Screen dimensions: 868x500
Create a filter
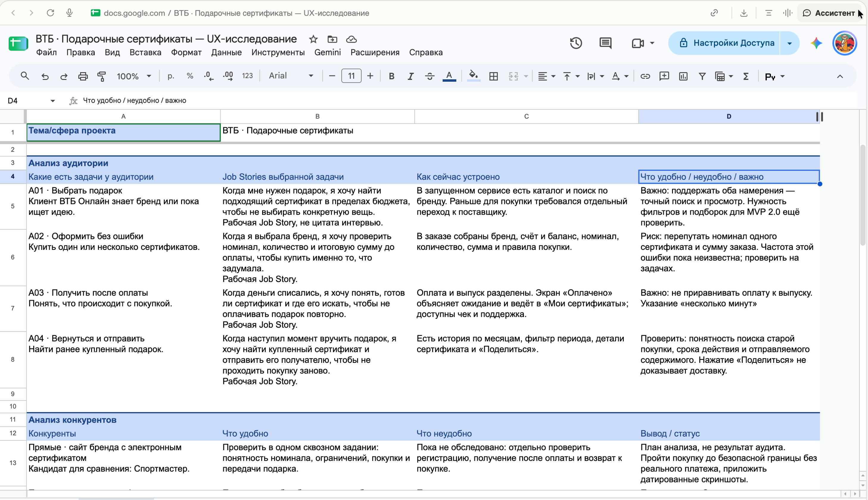tap(702, 76)
